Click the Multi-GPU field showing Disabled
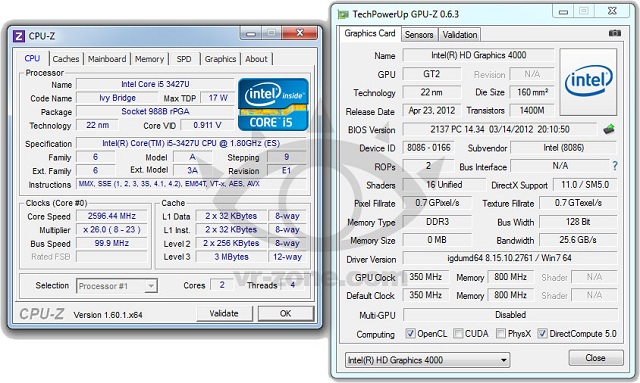The width and height of the screenshot is (640, 383). [x=510, y=315]
